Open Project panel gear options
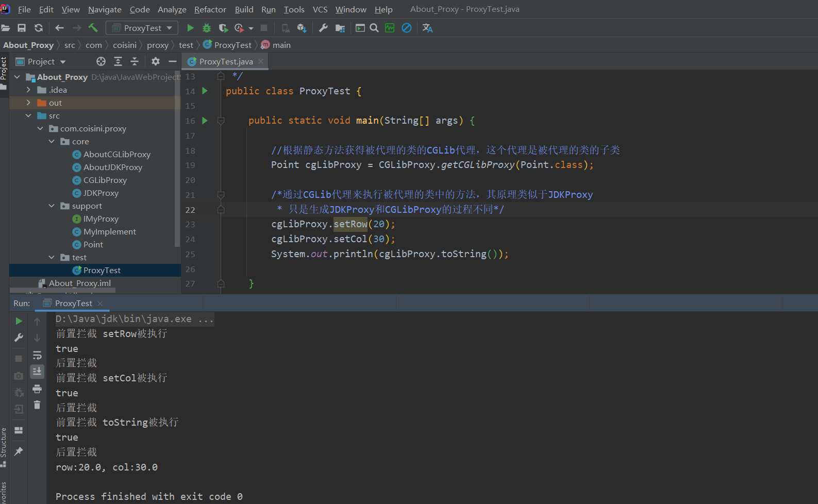 (x=156, y=61)
